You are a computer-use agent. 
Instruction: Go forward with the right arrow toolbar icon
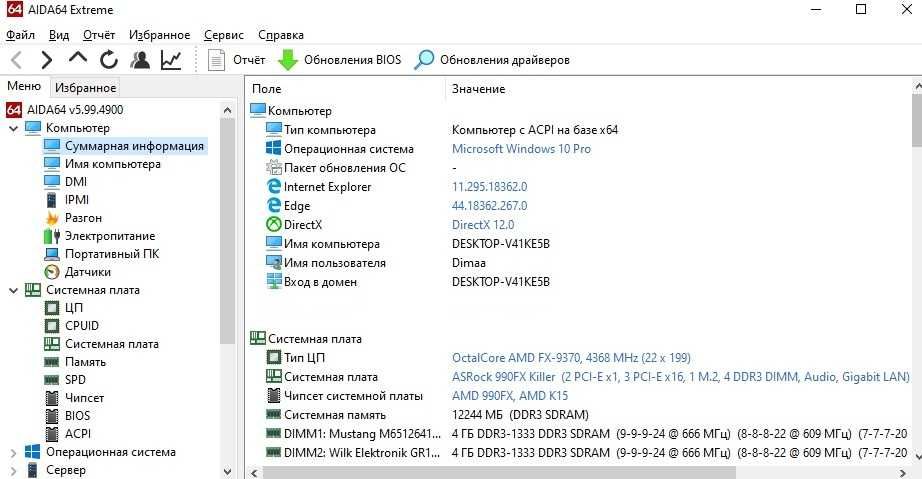(x=46, y=60)
